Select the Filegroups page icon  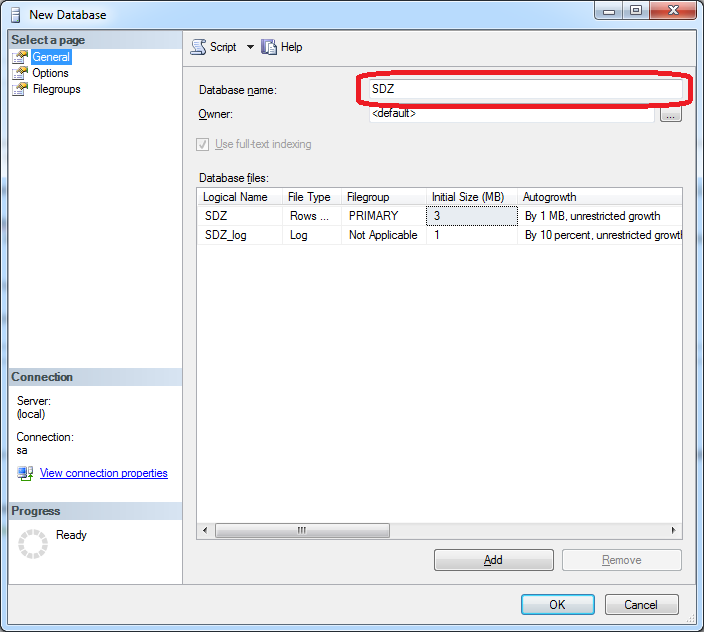coord(20,89)
